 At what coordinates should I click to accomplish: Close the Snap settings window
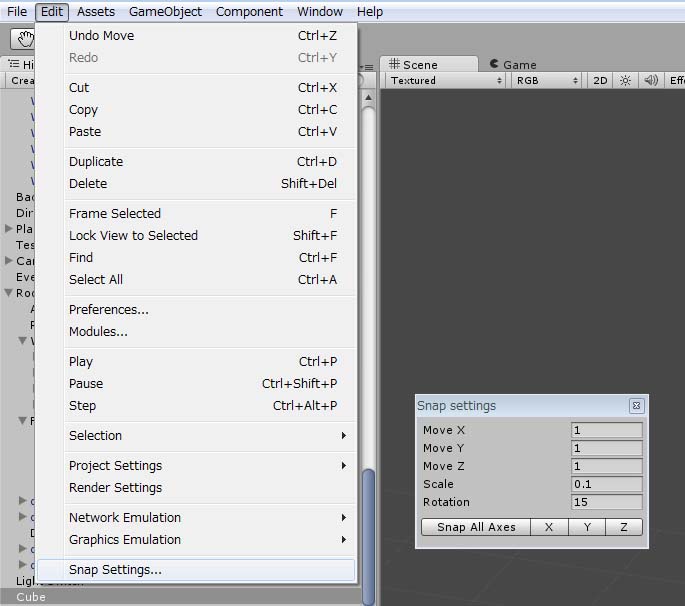[636, 406]
